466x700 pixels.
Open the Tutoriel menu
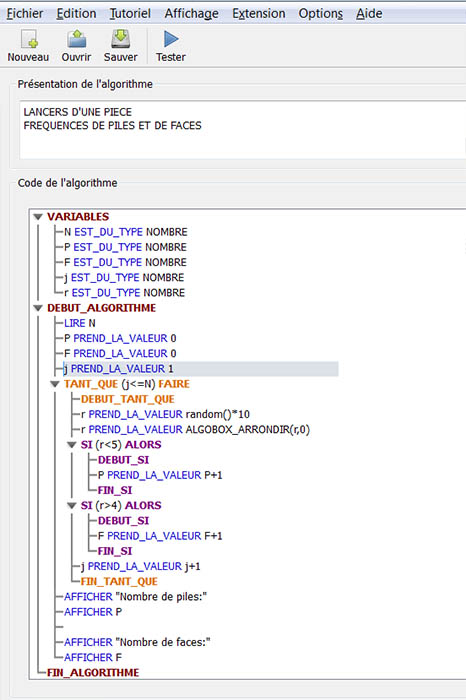[130, 13]
